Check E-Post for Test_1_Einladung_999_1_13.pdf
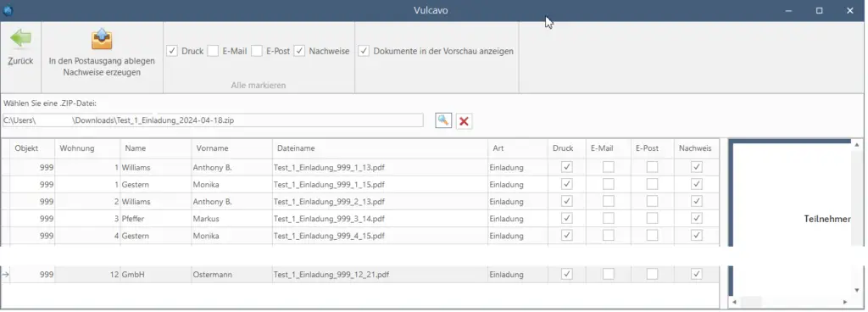Viewport: 868px width, 312px height. click(653, 167)
